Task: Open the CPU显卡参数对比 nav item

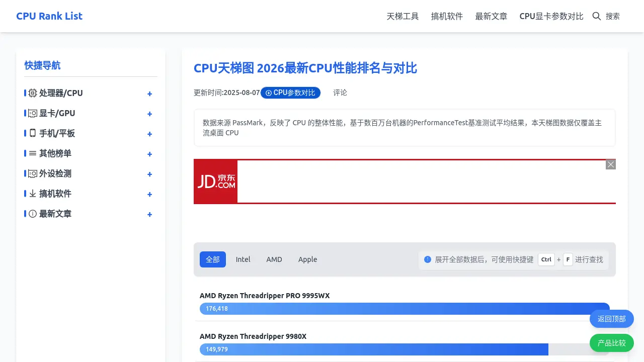Action: [551, 16]
